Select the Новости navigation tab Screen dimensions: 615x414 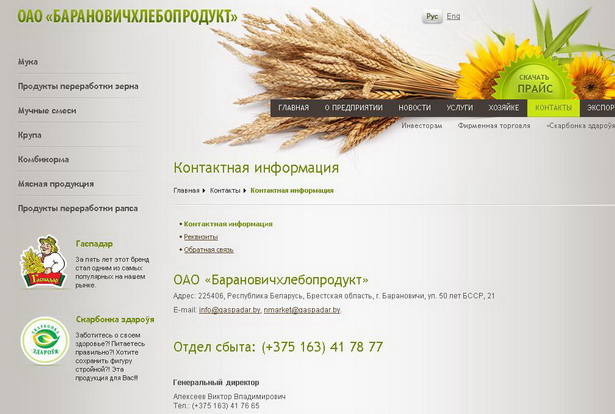point(414,107)
